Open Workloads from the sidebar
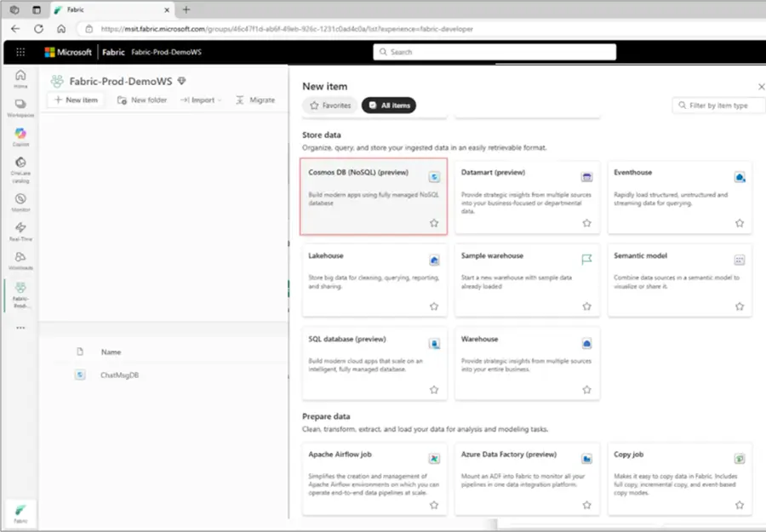 (x=20, y=260)
